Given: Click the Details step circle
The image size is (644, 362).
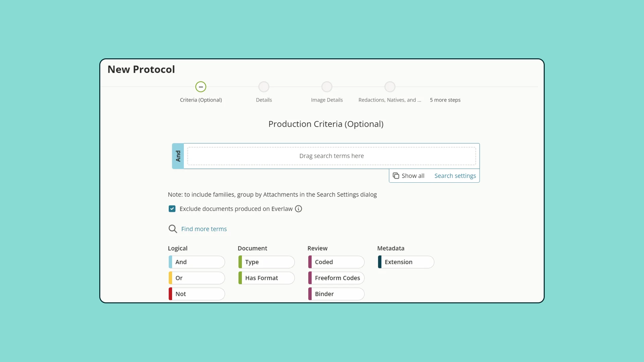Looking at the screenshot, I should point(264,87).
